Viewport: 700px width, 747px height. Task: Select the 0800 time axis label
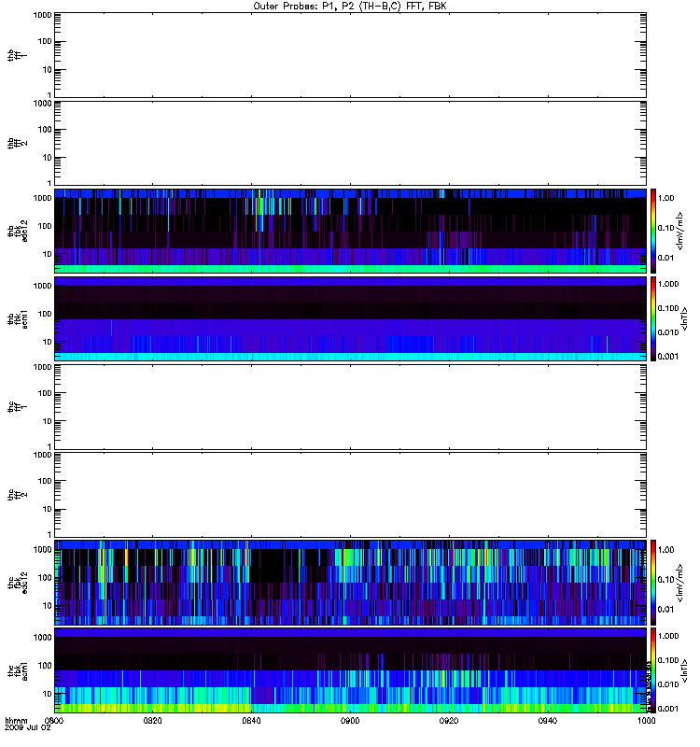[53, 720]
